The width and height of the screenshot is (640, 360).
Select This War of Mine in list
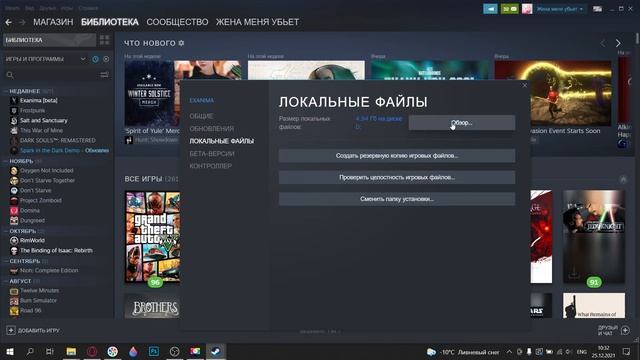point(42,131)
